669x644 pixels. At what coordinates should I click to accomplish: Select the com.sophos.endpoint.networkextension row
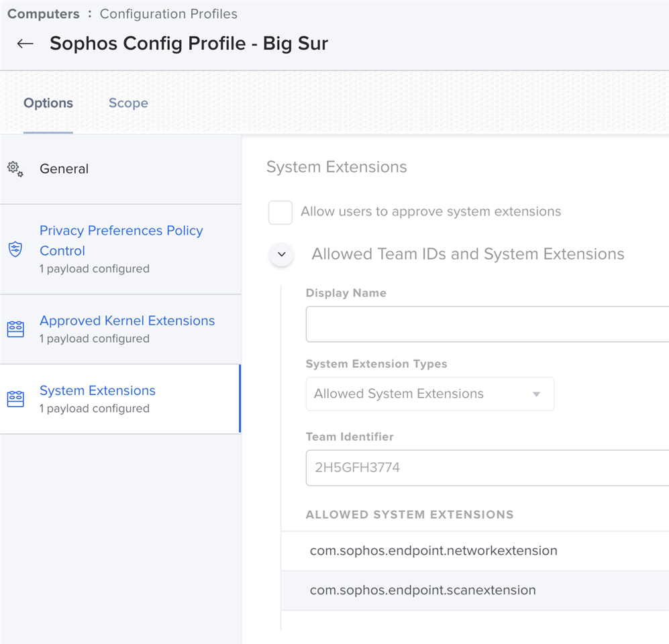[x=475, y=551]
